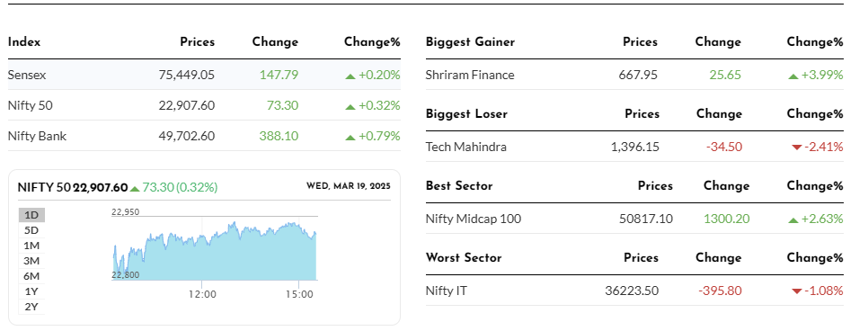
Task: Click the red down arrow beside -2.41%
Action: (797, 148)
